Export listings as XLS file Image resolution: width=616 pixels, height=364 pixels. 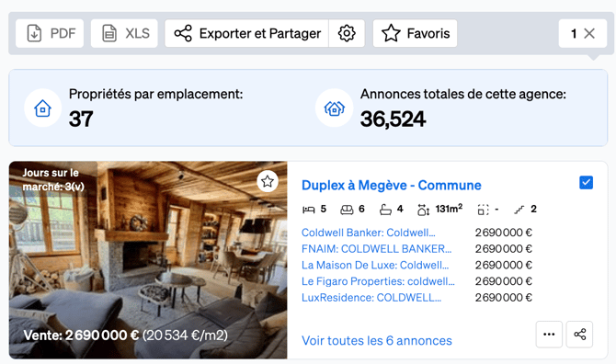pos(124,33)
